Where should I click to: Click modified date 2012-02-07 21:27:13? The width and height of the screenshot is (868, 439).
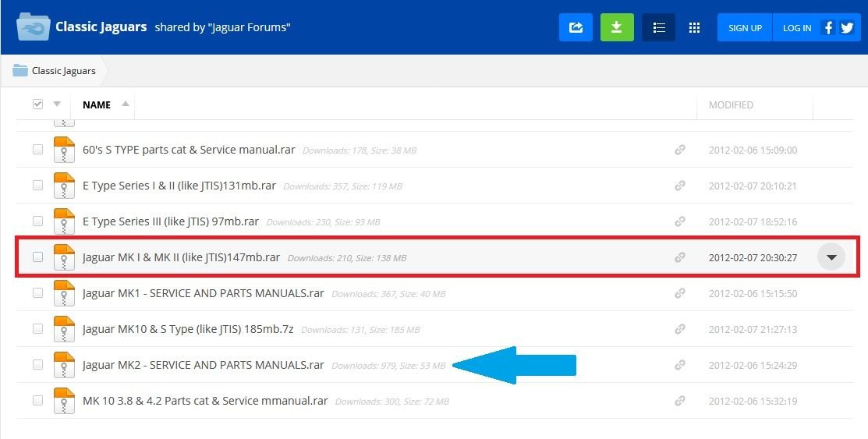click(x=753, y=329)
